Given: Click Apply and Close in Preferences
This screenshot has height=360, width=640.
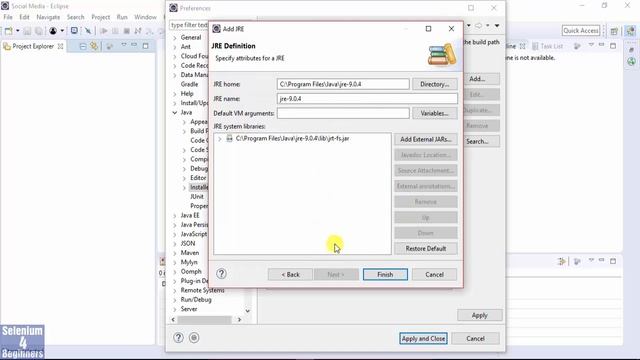Looking at the screenshot, I should pyautogui.click(x=423, y=339).
